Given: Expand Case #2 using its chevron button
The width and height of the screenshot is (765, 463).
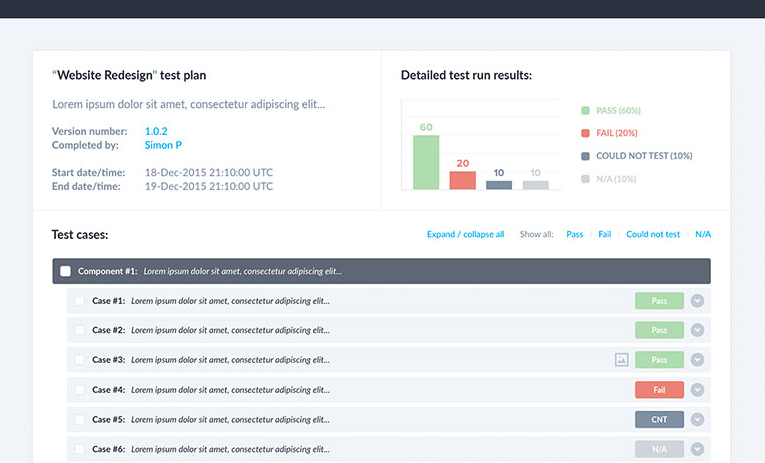Looking at the screenshot, I should 697,330.
